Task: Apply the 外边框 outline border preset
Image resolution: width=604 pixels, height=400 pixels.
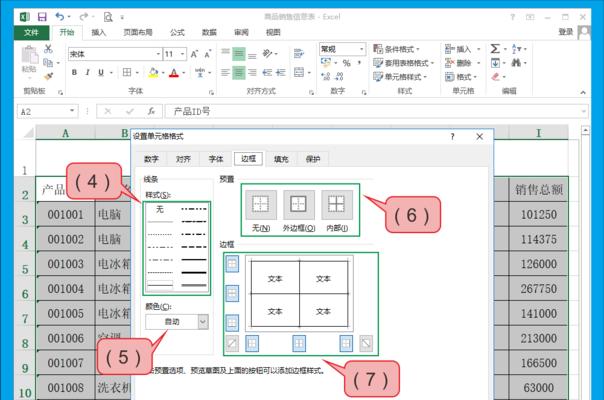Action: point(300,206)
